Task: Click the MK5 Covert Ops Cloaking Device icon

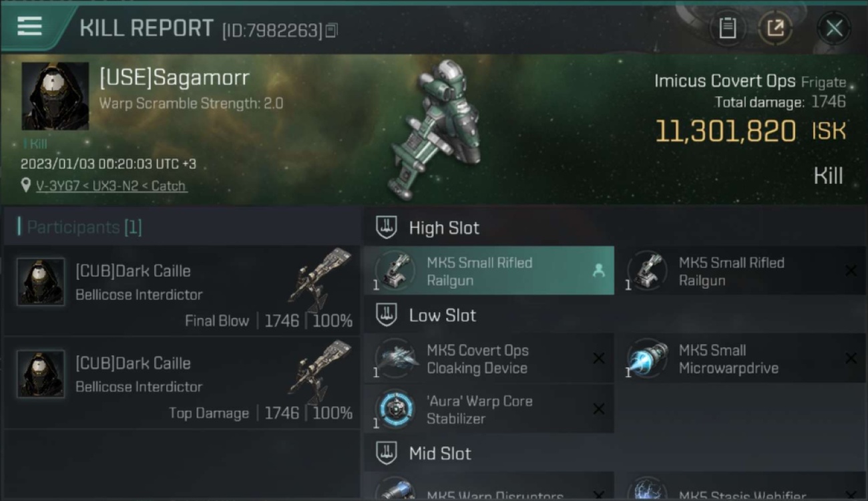Action: (397, 359)
